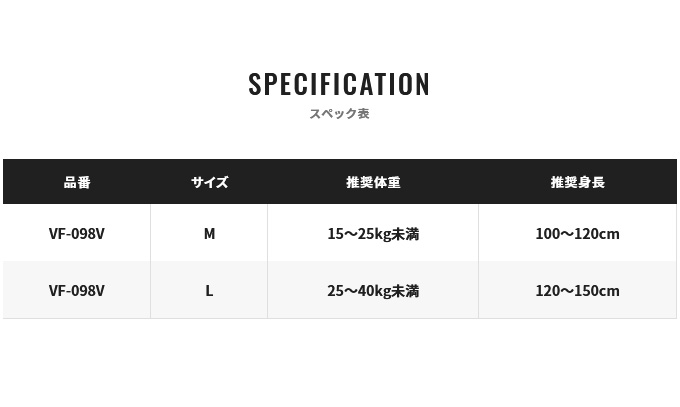This screenshot has height=407, width=680.
Task: Click the cm unit in the L row height
Action: pyautogui.click(x=609, y=292)
